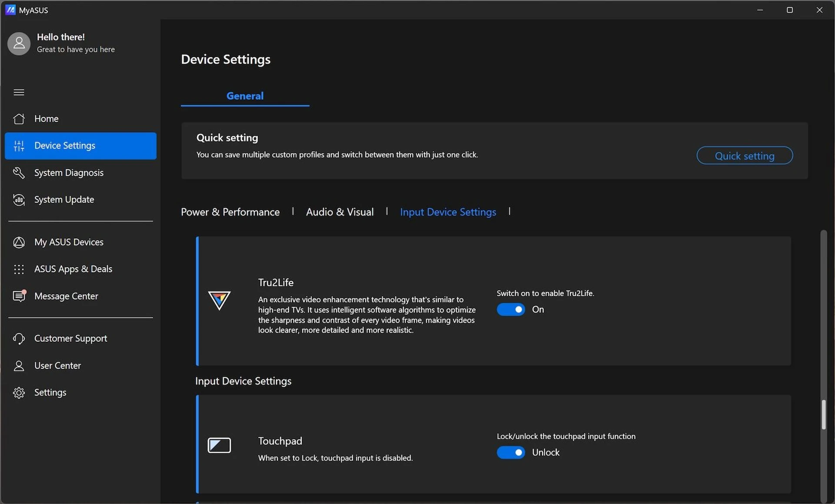Open User Center page
The width and height of the screenshot is (835, 504).
(80, 366)
